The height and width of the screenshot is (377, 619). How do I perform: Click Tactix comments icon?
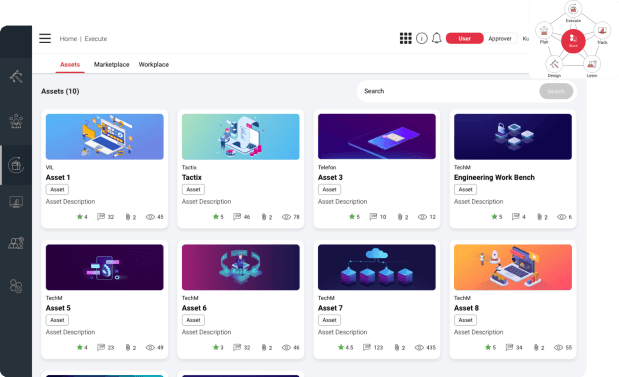237,216
